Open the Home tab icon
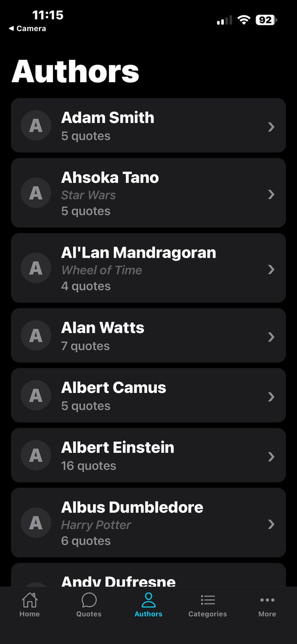Viewport: 297px width, 644px height. point(30,599)
